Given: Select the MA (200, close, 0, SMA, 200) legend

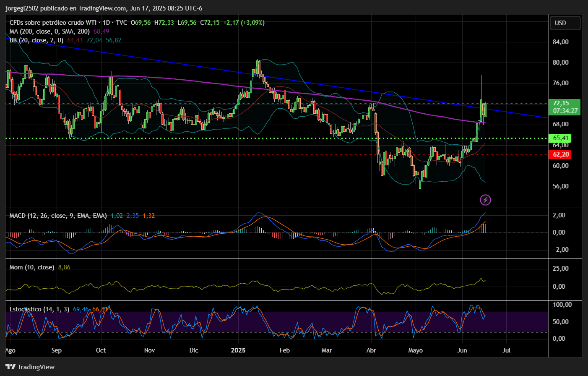Looking at the screenshot, I should [49, 31].
